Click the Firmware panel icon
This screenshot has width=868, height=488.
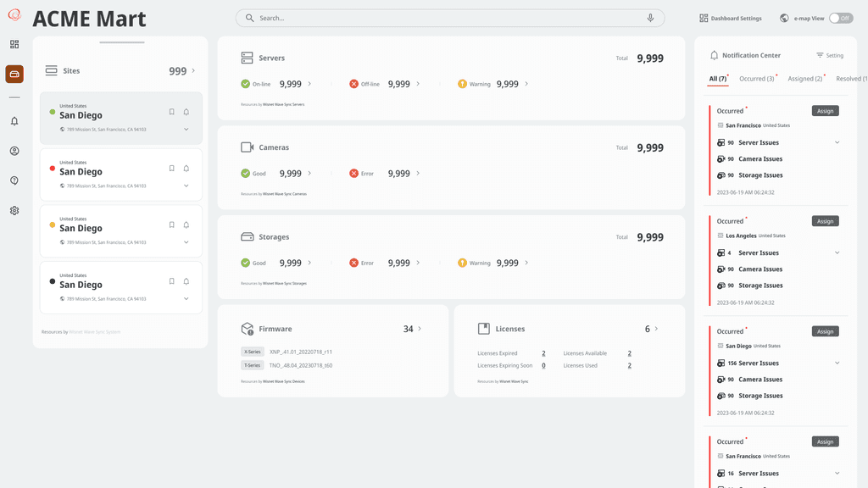247,329
